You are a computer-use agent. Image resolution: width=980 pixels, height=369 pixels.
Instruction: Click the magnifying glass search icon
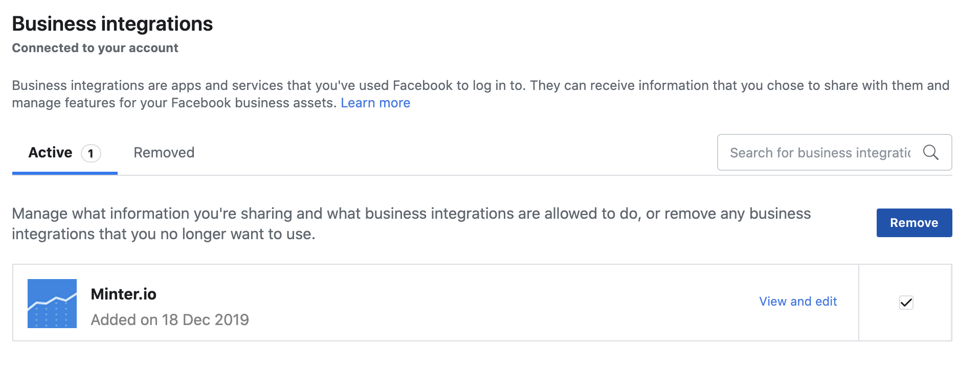coord(930,152)
